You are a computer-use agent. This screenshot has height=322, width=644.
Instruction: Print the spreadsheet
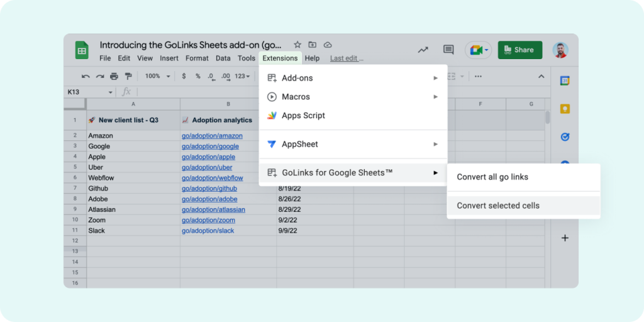coord(114,76)
